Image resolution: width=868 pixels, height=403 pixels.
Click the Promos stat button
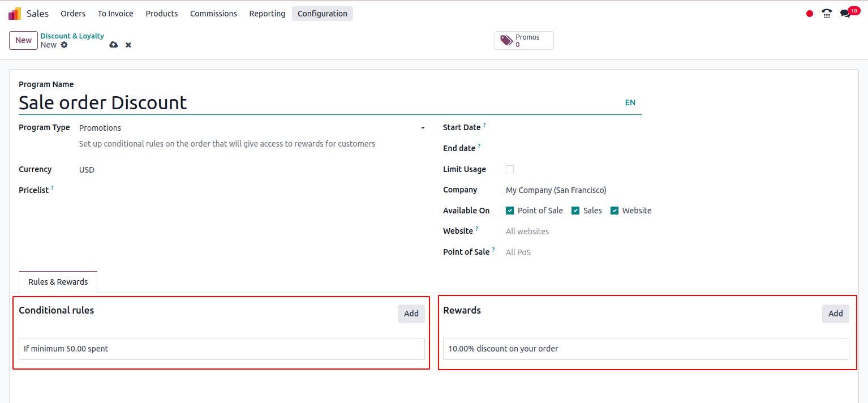(x=524, y=41)
